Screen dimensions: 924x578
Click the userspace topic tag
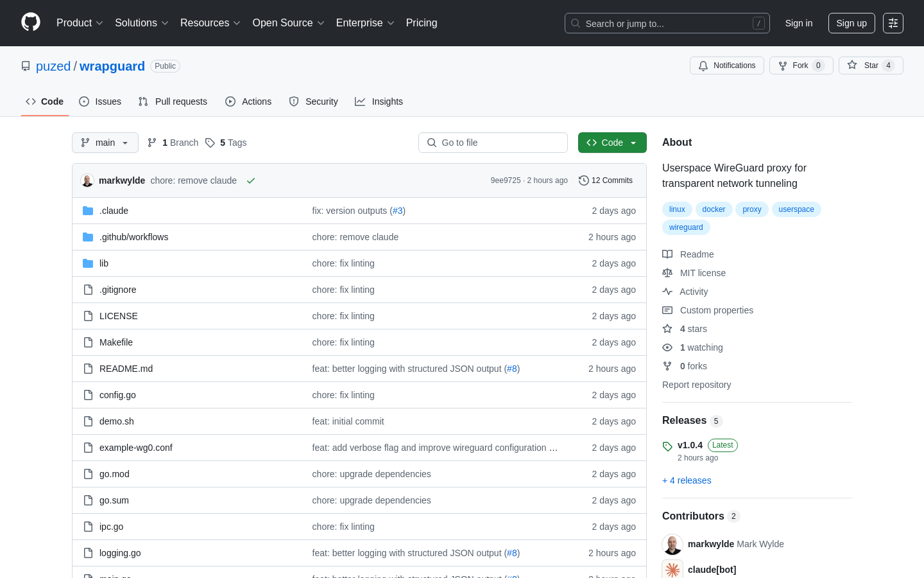pos(796,209)
